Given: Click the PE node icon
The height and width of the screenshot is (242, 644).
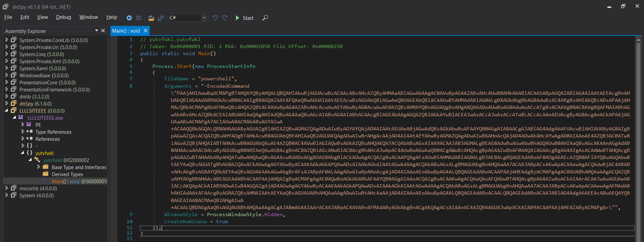Looking at the screenshot, I should coord(29,124).
